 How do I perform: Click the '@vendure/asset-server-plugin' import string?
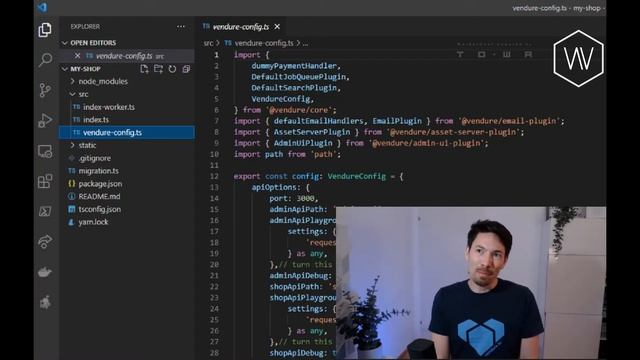pyautogui.click(x=454, y=132)
